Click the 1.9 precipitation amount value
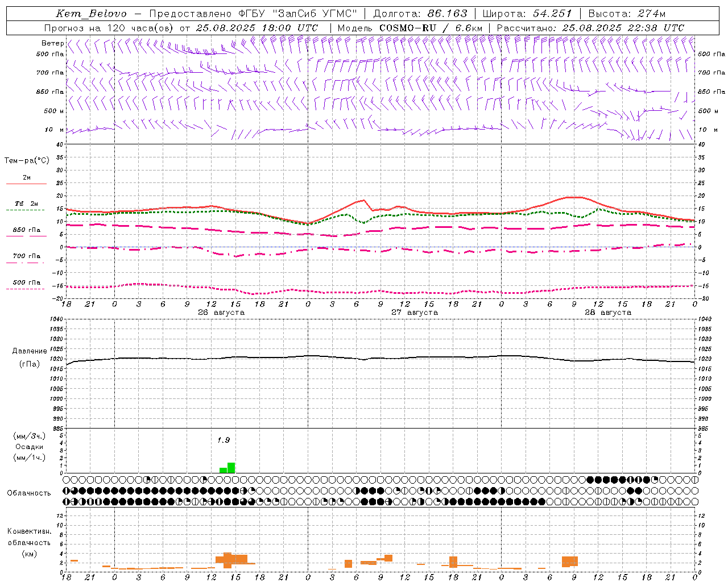 coord(224,440)
